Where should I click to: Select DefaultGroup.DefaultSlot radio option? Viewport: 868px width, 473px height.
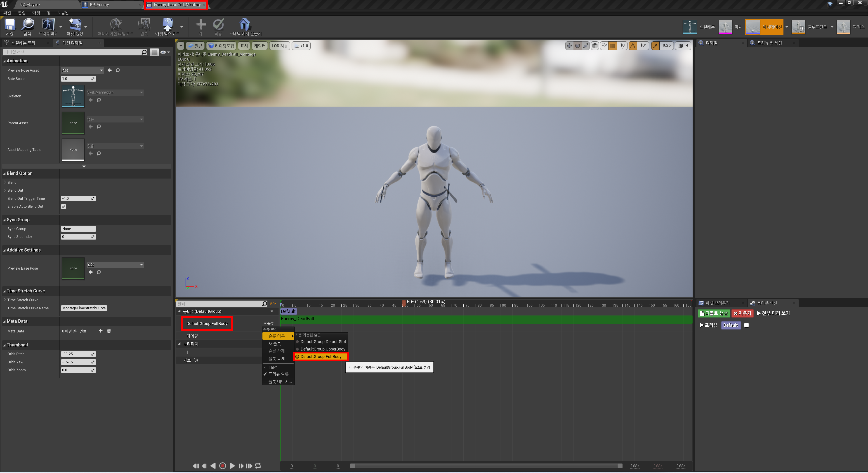[321, 342]
